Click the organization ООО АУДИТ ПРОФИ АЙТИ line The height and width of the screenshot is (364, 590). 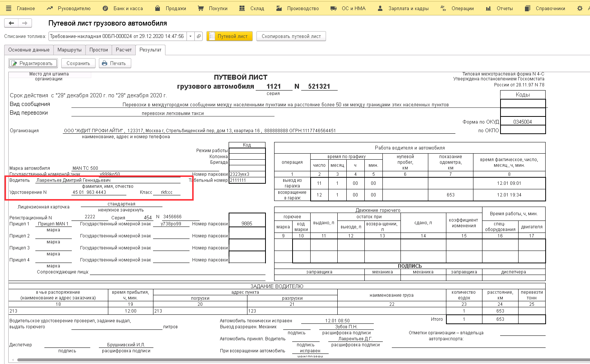(200, 131)
